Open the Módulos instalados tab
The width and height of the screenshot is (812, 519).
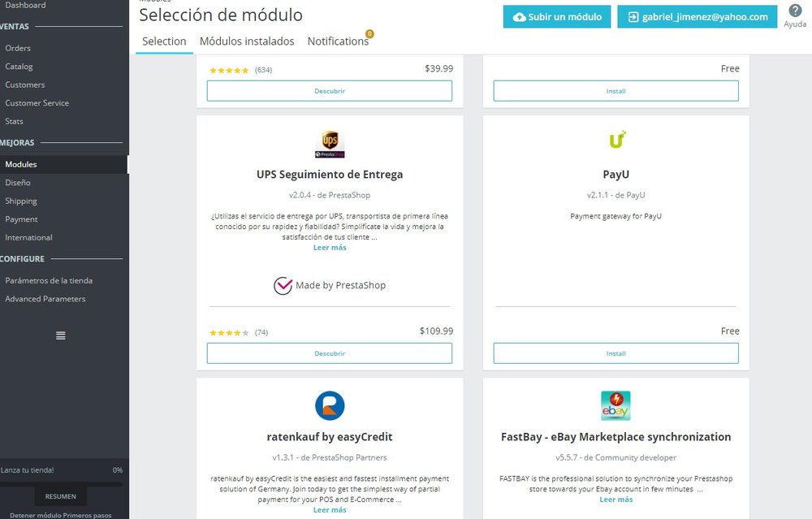point(247,41)
